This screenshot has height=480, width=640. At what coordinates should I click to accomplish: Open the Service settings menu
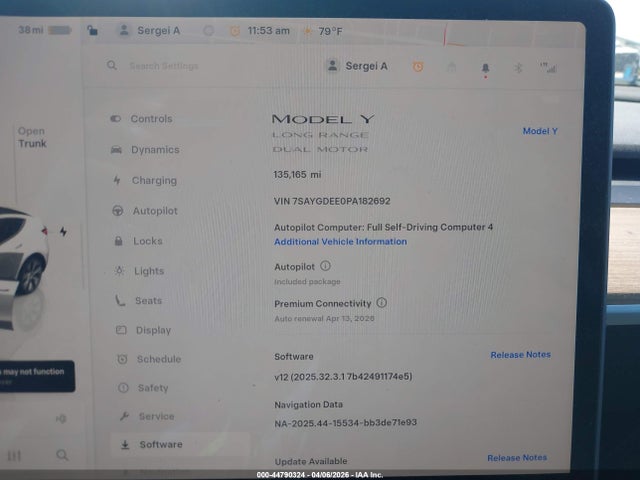tap(147, 416)
